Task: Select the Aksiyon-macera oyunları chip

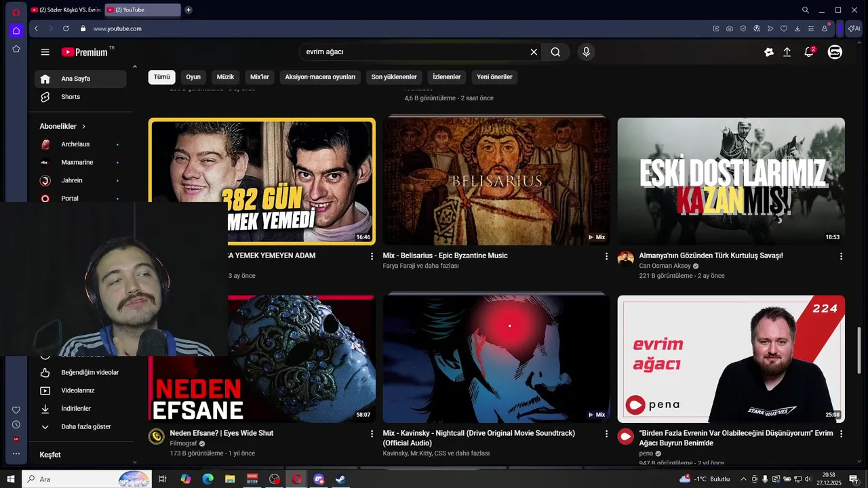Action: 320,77
